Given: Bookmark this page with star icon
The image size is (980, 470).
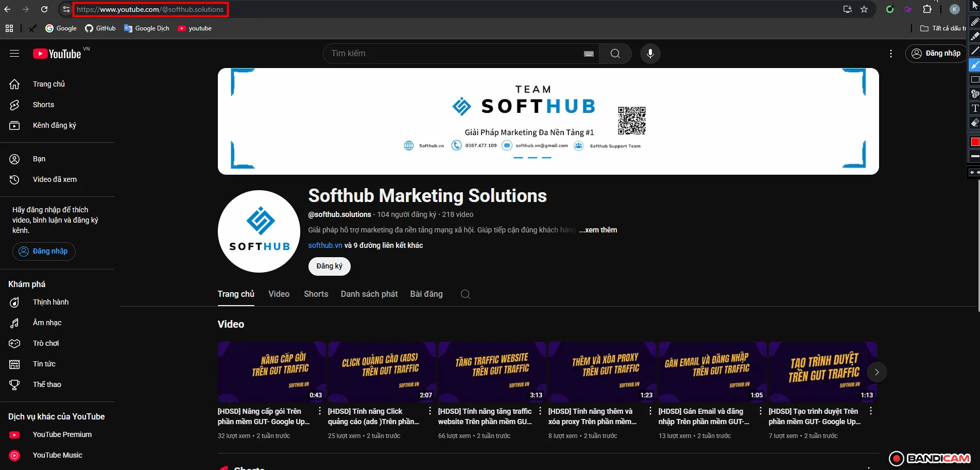Looking at the screenshot, I should point(864,9).
